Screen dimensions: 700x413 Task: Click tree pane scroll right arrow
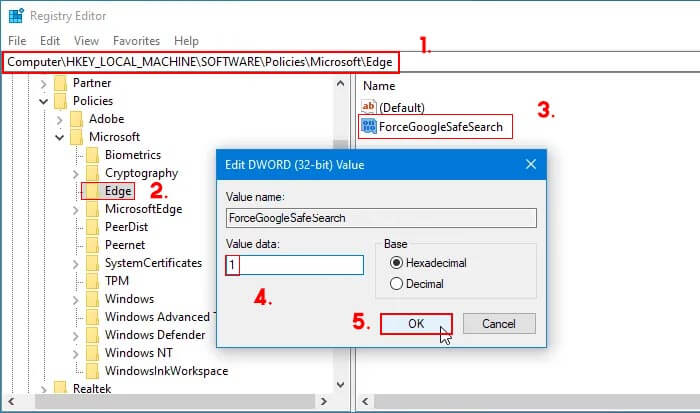tap(324, 401)
